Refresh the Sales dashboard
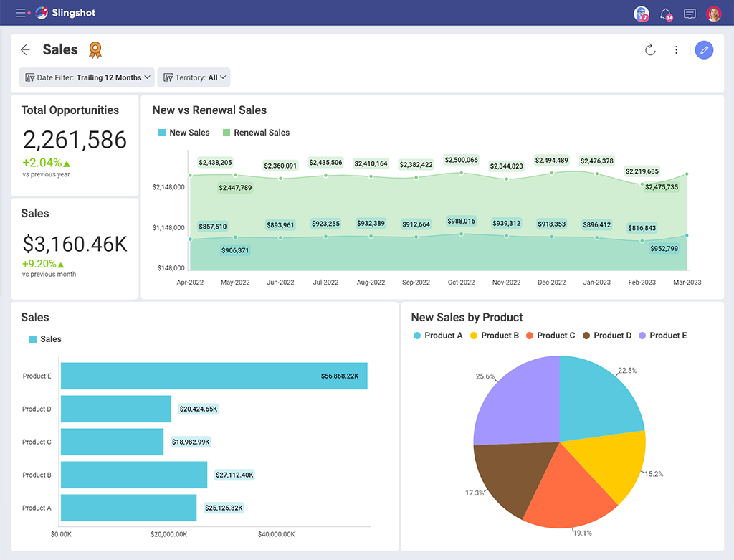 650,50
